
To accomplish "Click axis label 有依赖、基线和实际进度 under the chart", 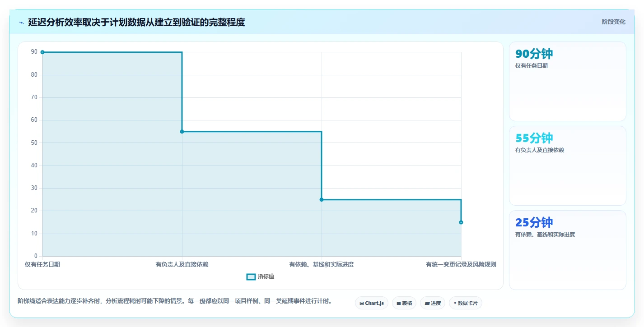I will (322, 264).
